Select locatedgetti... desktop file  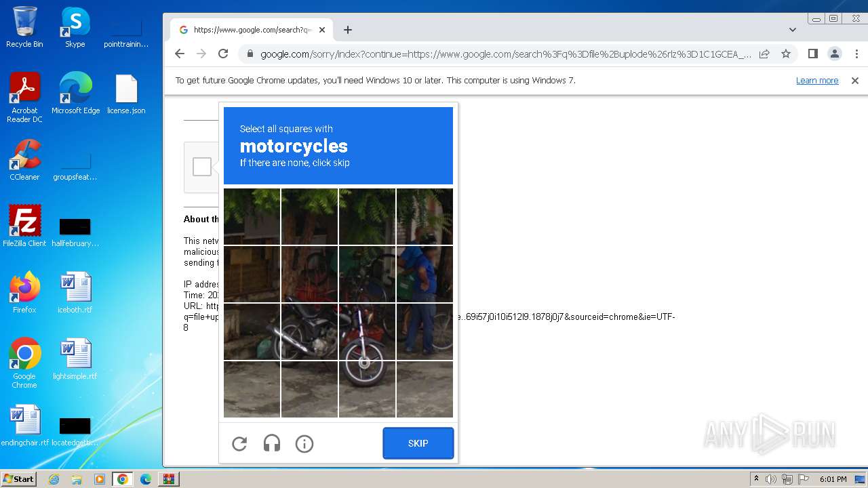(x=75, y=430)
